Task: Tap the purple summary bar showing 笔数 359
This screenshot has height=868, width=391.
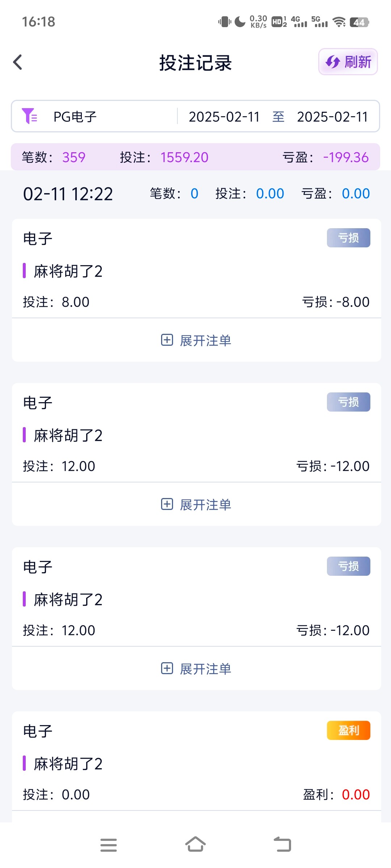Action: tap(195, 157)
